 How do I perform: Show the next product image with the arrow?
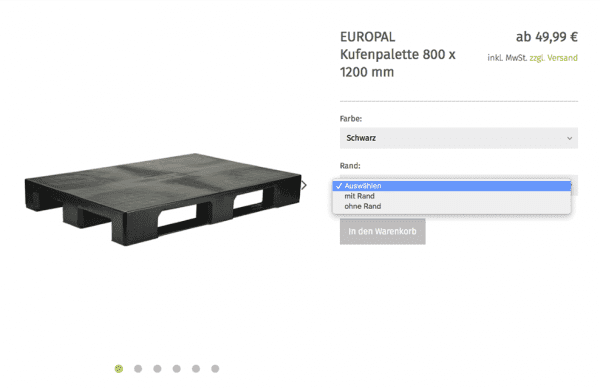pyautogui.click(x=304, y=186)
